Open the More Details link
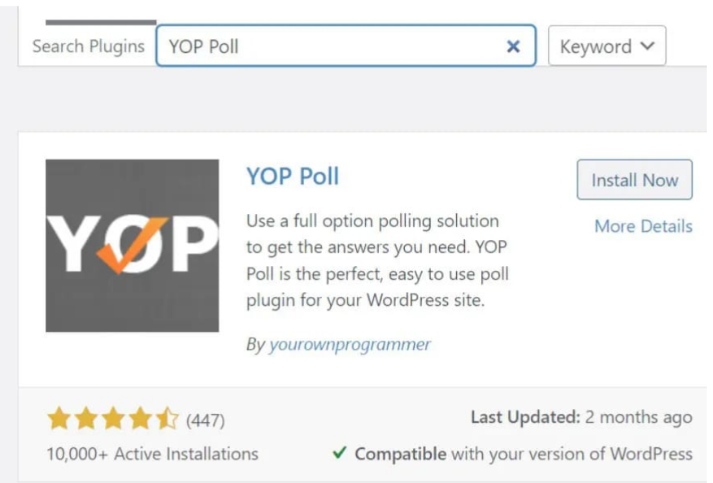Viewport: 713px width, 483px height. pos(643,226)
